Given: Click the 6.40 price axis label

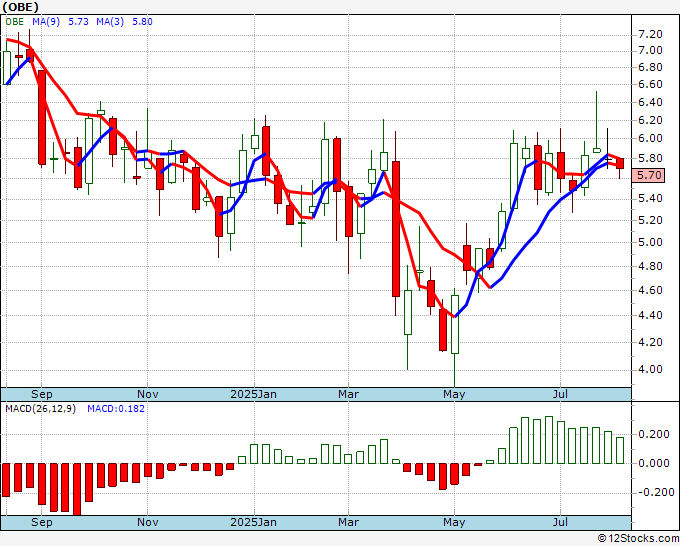Looking at the screenshot, I should point(650,103).
